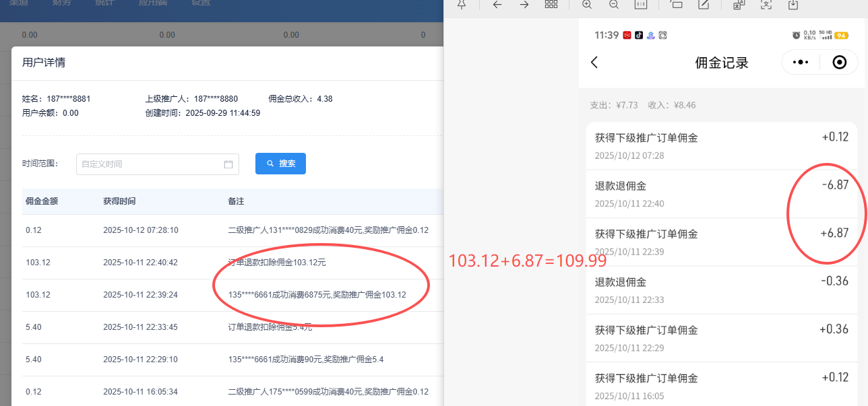Open the edit image pencil tool
The height and width of the screenshot is (406, 868).
click(704, 4)
